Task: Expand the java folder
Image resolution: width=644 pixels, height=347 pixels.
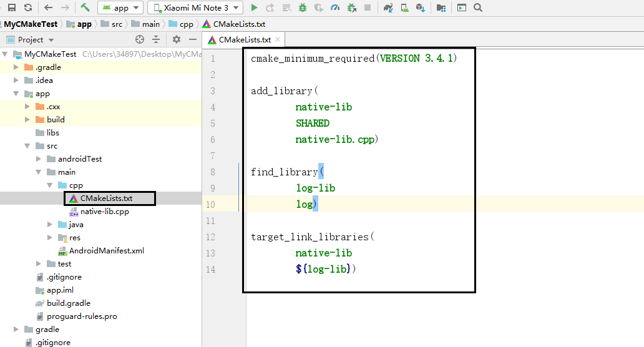Action: (x=50, y=225)
